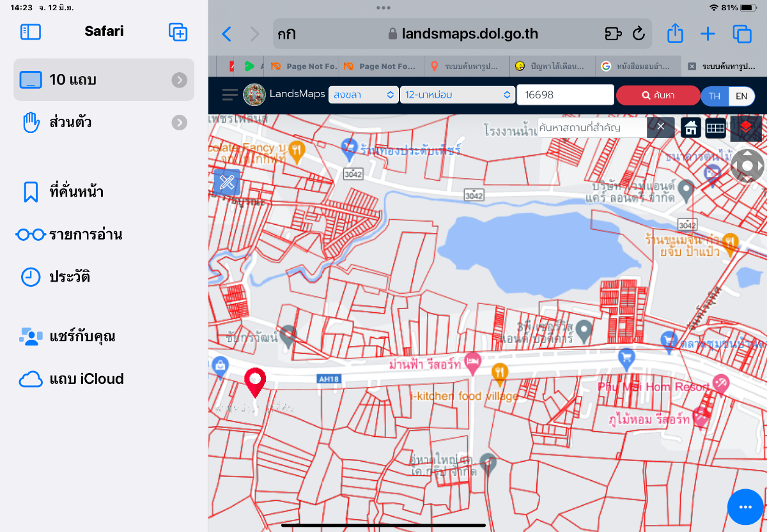Tap Safari share icon

(674, 34)
